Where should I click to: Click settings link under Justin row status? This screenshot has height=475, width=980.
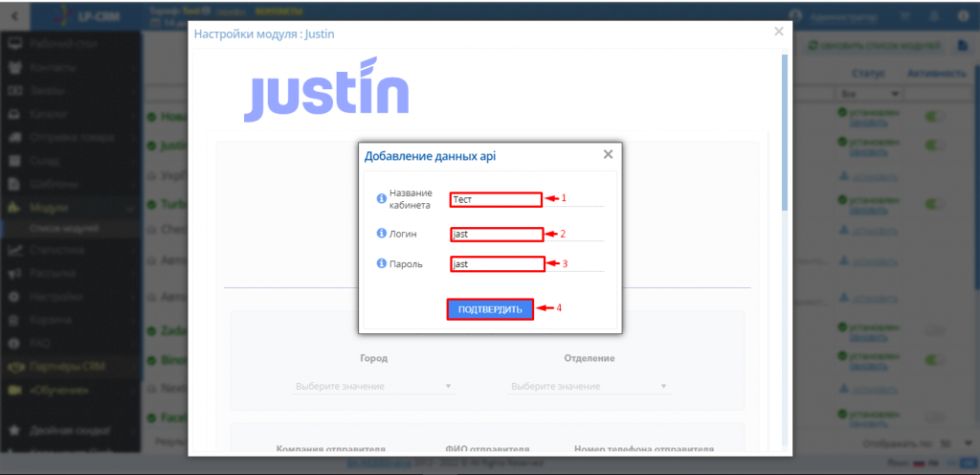tap(867, 150)
